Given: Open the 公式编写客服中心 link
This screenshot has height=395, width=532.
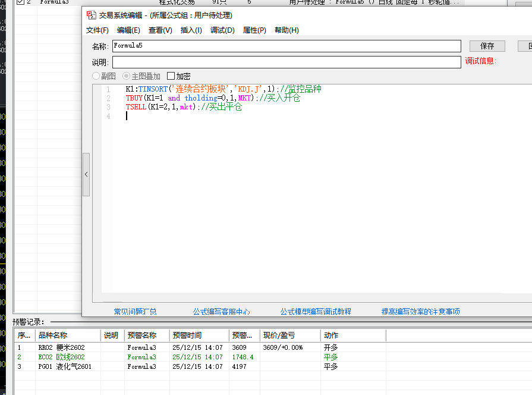Looking at the screenshot, I should 221,311.
